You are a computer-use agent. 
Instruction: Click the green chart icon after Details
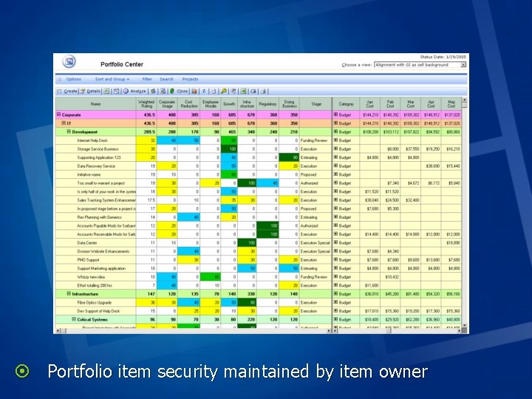(106, 92)
